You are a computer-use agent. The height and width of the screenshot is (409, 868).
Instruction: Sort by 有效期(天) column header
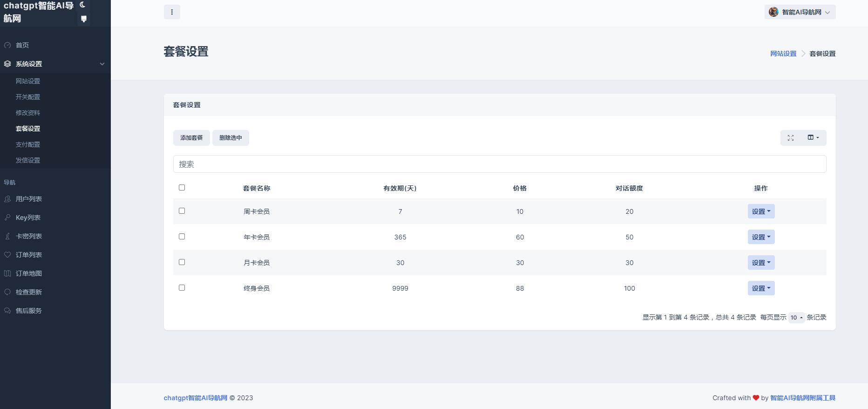click(400, 188)
